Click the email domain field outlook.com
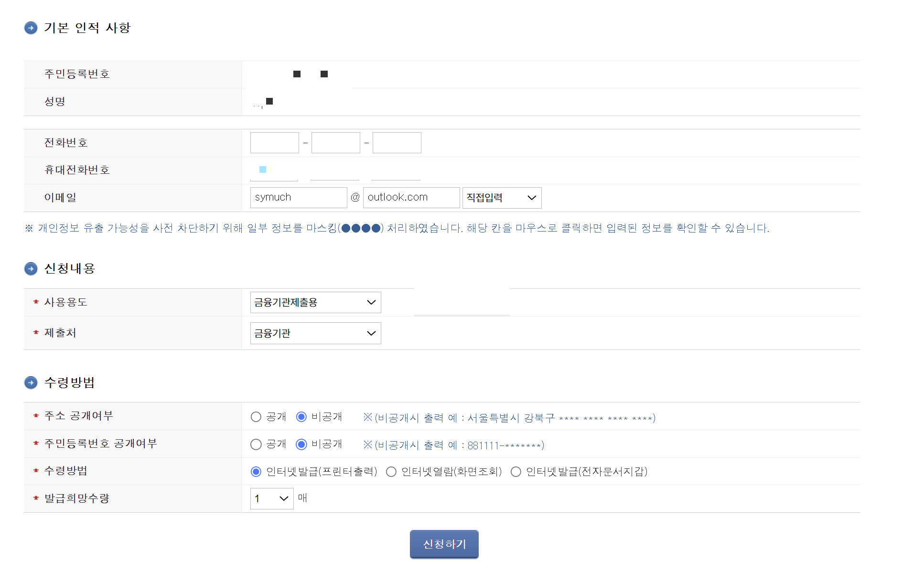The image size is (924, 582). 411,198
